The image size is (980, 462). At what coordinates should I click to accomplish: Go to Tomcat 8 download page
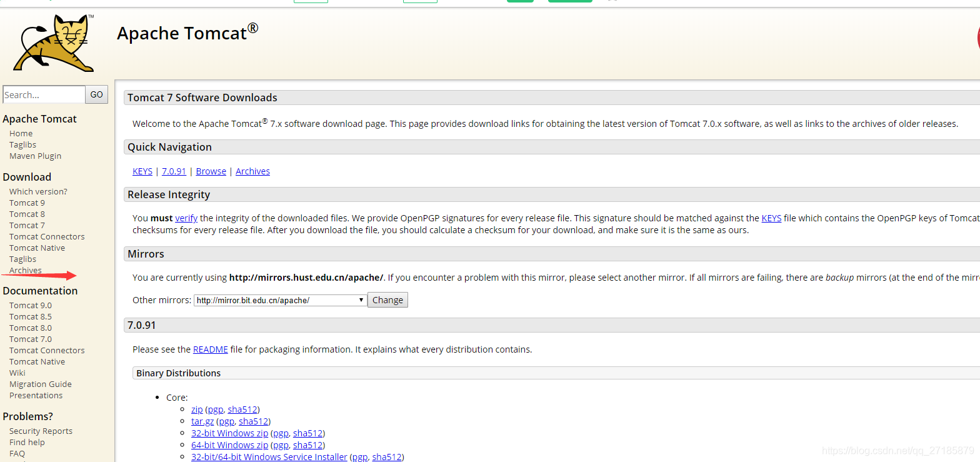pos(27,214)
